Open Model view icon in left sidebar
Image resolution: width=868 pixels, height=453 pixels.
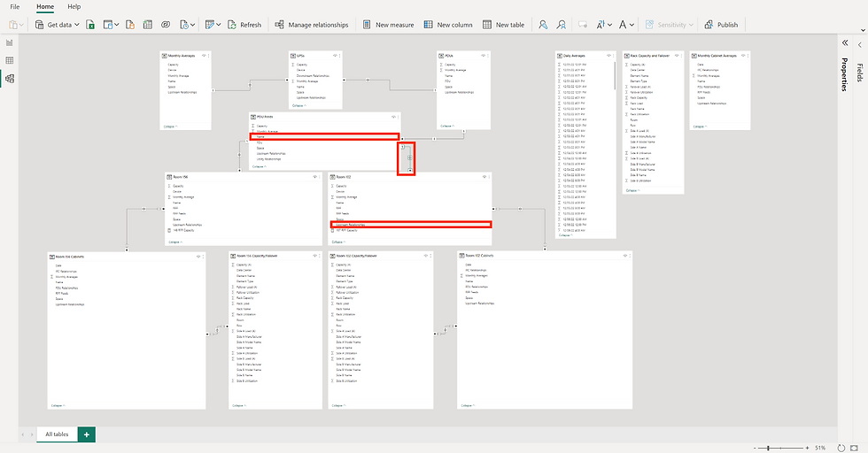click(x=9, y=79)
